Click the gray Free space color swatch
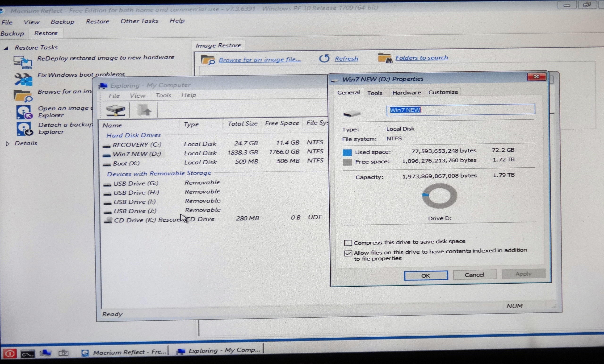This screenshot has height=364, width=604. [x=347, y=162]
